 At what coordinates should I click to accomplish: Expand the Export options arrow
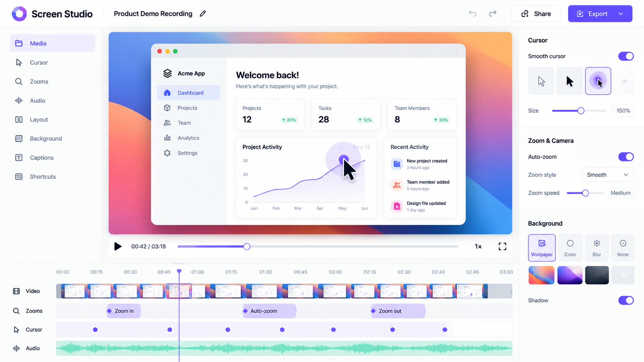click(621, 13)
